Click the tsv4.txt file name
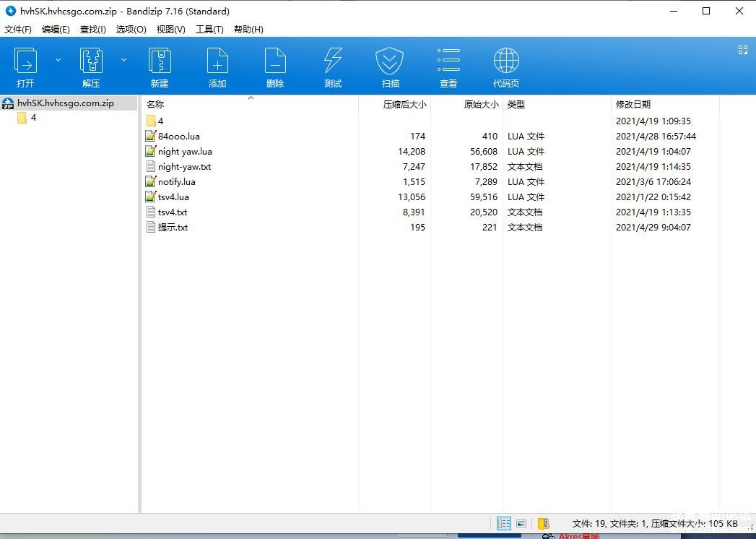Screen dimensions: 756x539 pos(173,212)
